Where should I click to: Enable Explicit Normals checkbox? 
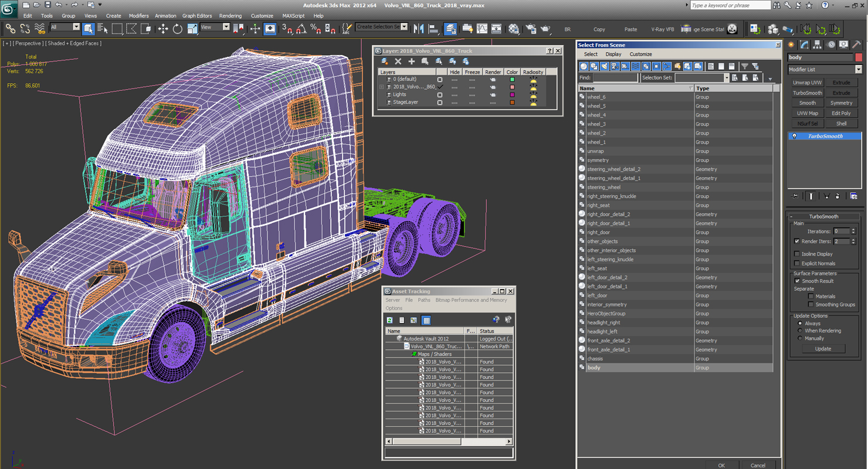pos(796,263)
